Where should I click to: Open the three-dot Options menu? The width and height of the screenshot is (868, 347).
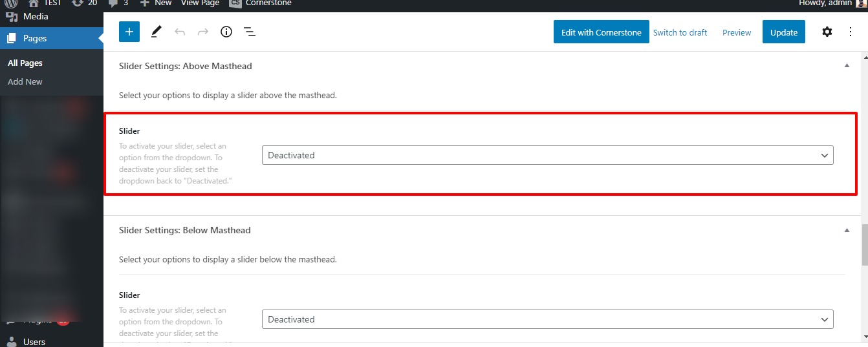pyautogui.click(x=850, y=32)
